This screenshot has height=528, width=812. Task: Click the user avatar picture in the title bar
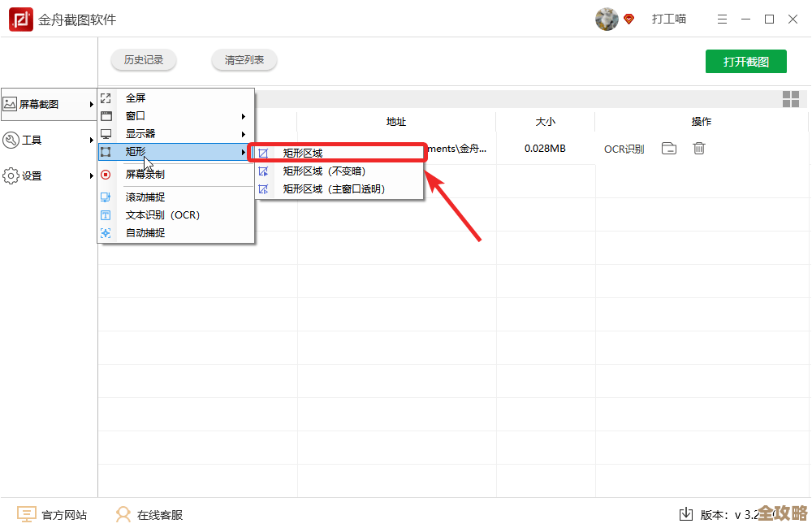coord(607,19)
